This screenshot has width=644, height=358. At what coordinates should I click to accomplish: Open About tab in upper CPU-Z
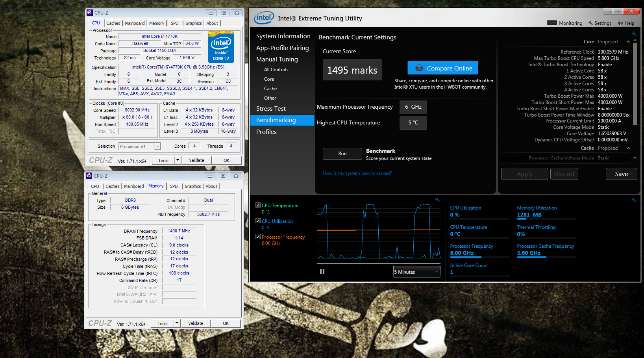pyautogui.click(x=212, y=23)
